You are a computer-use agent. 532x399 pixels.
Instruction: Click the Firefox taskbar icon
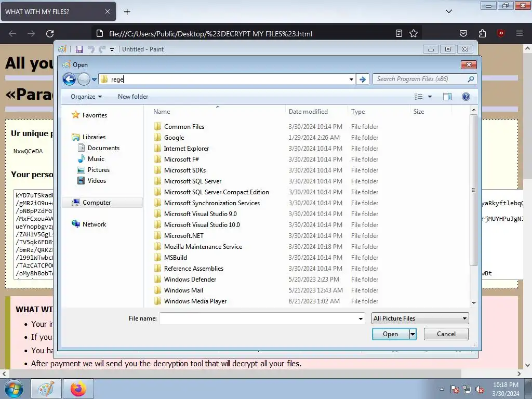78,389
